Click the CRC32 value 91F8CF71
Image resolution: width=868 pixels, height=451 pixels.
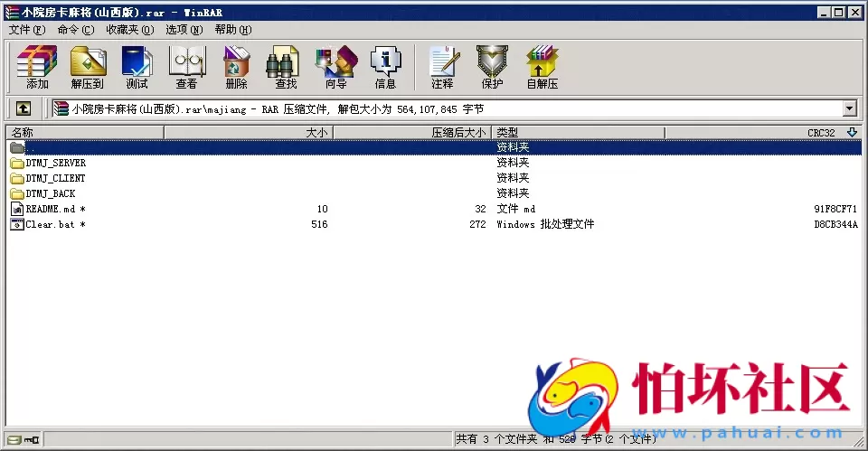click(x=835, y=209)
